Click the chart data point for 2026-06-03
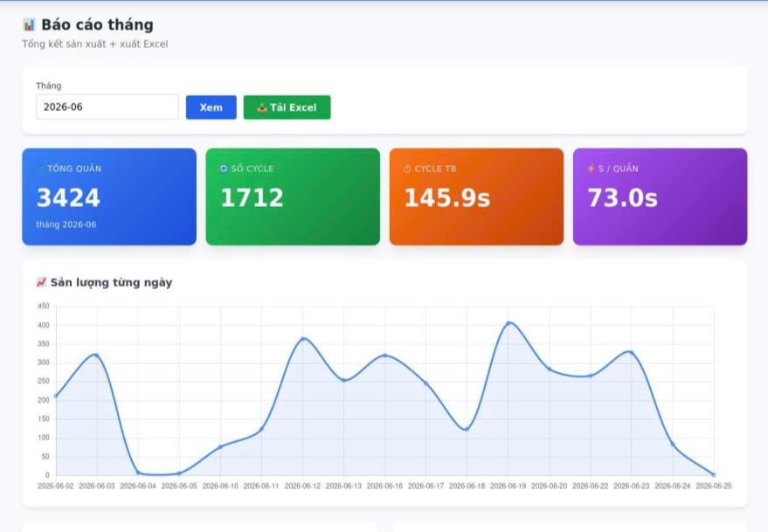 tap(96, 356)
